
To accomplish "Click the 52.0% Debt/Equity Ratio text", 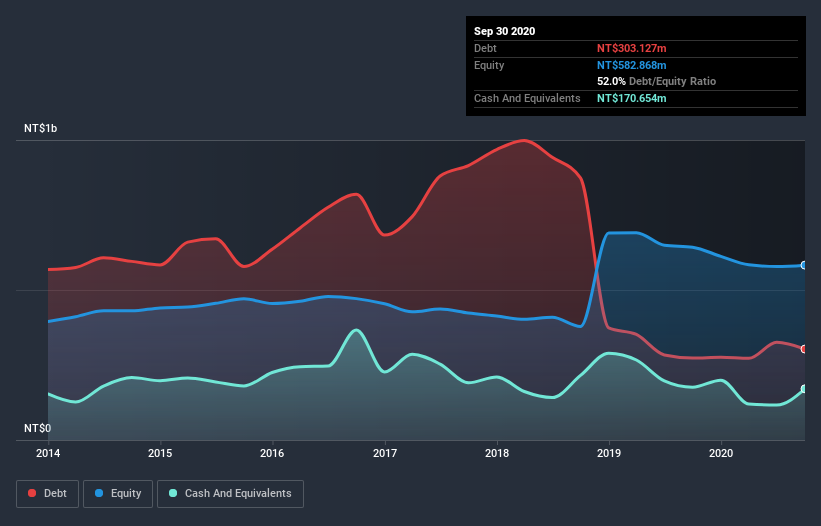I will tap(657, 81).
